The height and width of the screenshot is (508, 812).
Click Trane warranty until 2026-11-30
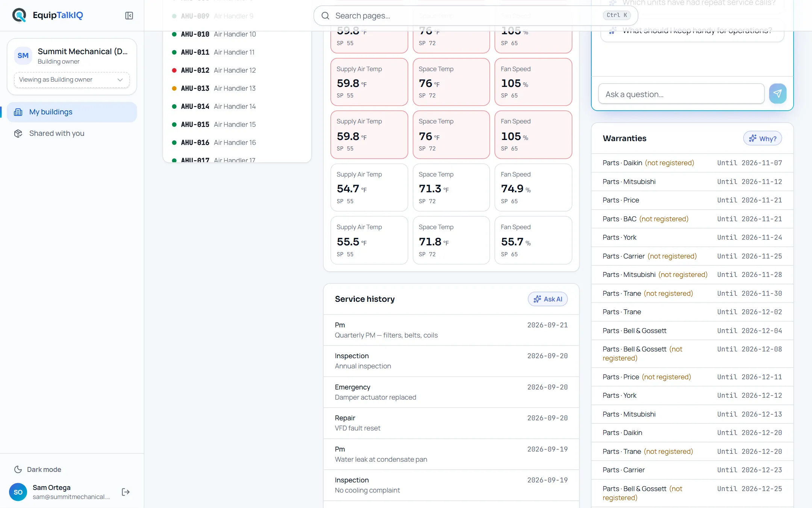click(692, 294)
